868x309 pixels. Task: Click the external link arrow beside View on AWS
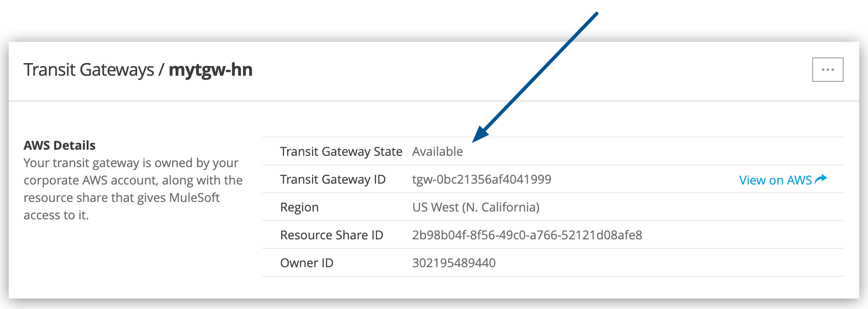820,178
